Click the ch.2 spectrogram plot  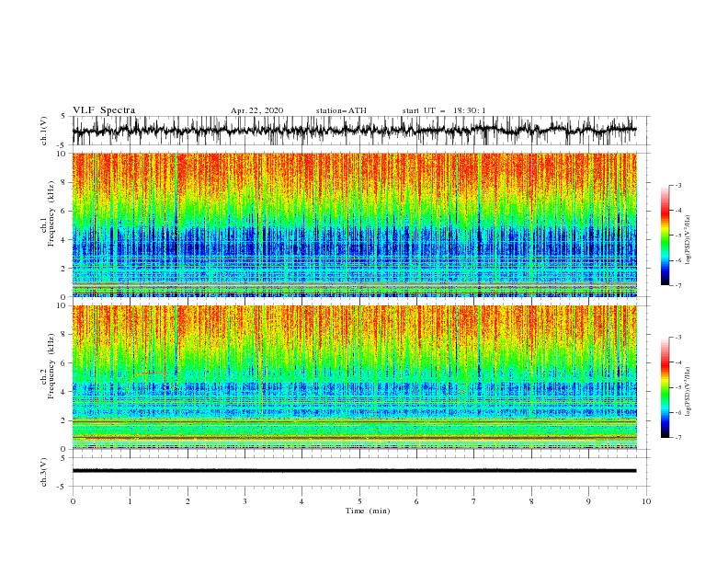[355, 377]
